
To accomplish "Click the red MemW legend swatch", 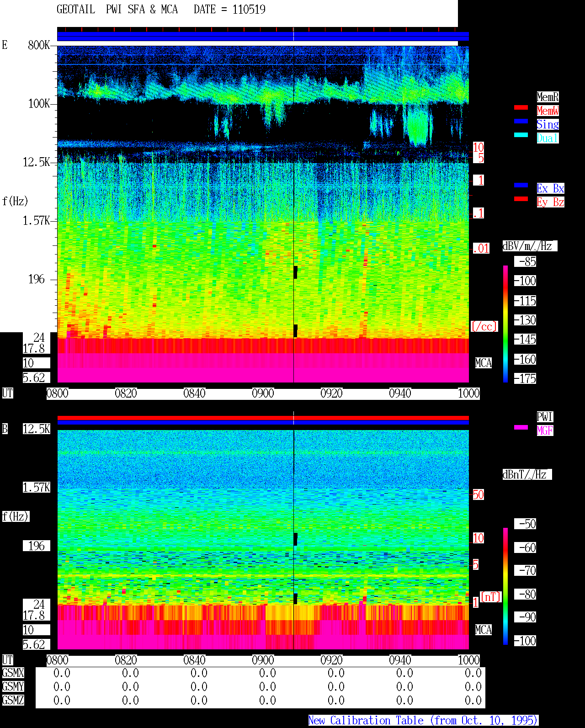I will 521,107.
